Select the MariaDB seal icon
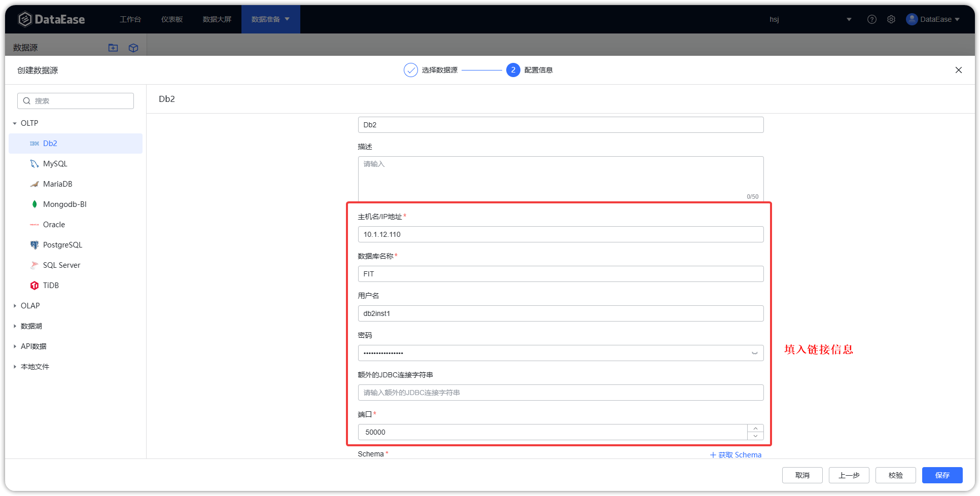The width and height of the screenshot is (980, 496). pos(34,184)
